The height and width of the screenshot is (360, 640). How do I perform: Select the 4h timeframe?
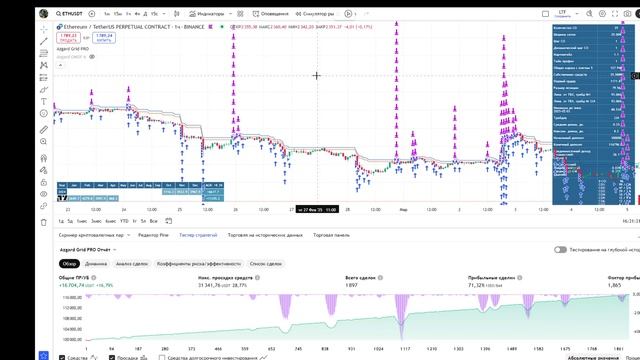[x=137, y=13]
